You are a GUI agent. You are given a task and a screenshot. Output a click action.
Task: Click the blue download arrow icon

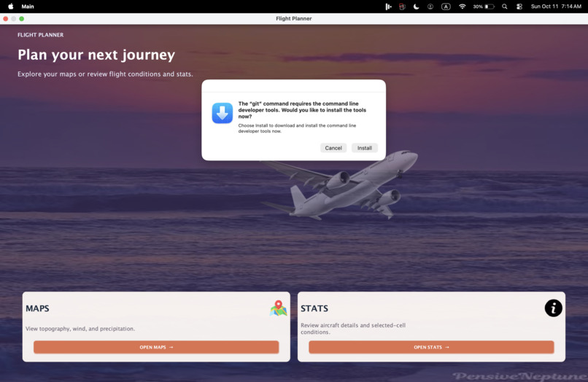(x=223, y=113)
